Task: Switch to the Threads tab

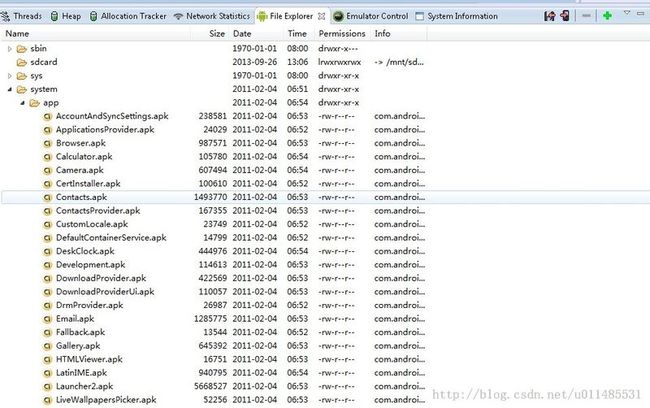Action: (x=21, y=16)
